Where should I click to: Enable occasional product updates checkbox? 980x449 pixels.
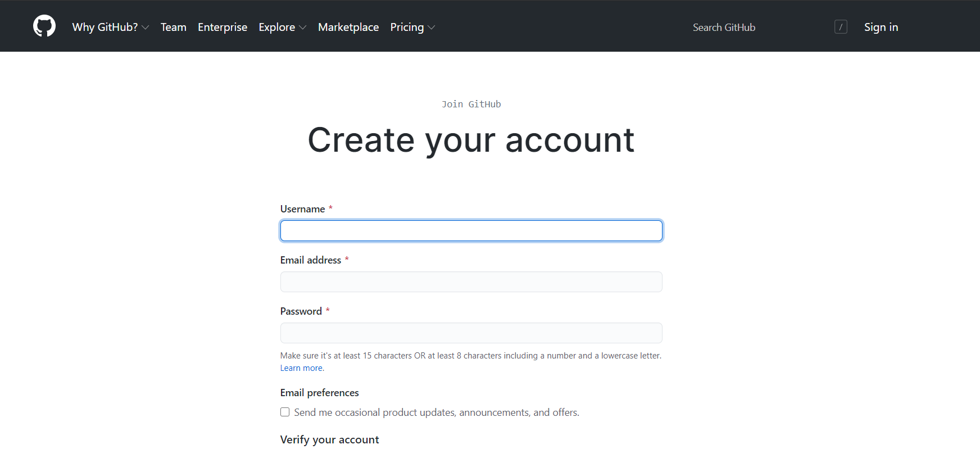pyautogui.click(x=285, y=412)
